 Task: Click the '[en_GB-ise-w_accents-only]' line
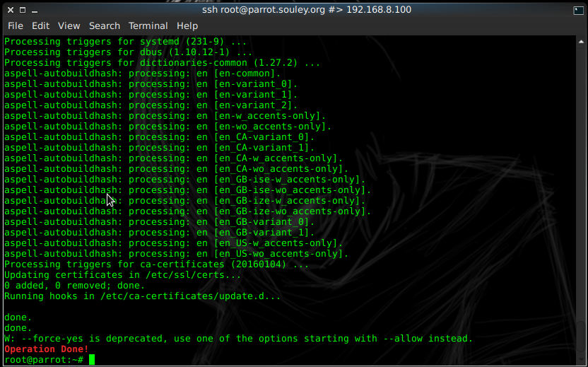click(185, 180)
